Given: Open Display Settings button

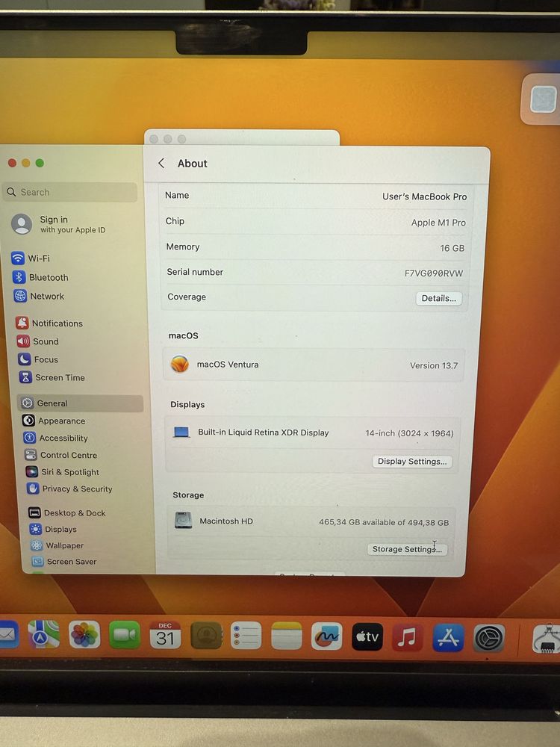Looking at the screenshot, I should pos(412,461).
